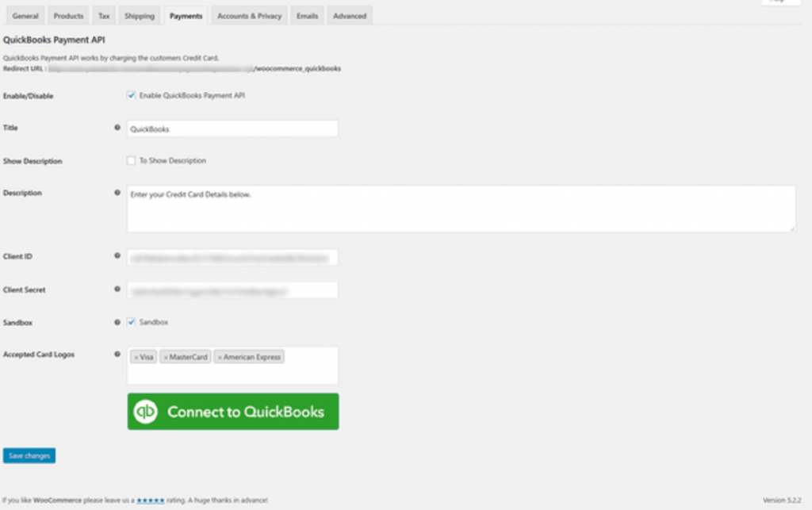The image size is (812, 510).
Task: Click the Show Description label
Action: tap(33, 161)
